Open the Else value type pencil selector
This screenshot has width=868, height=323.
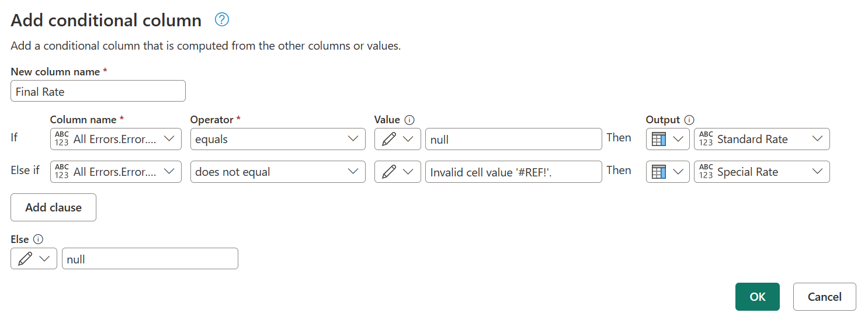[x=34, y=259]
